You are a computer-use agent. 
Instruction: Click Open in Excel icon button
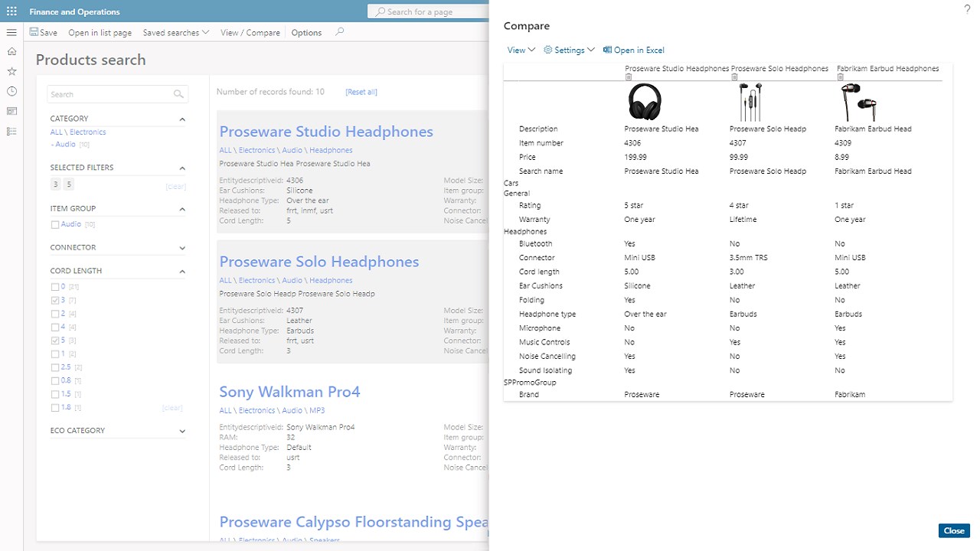click(633, 50)
